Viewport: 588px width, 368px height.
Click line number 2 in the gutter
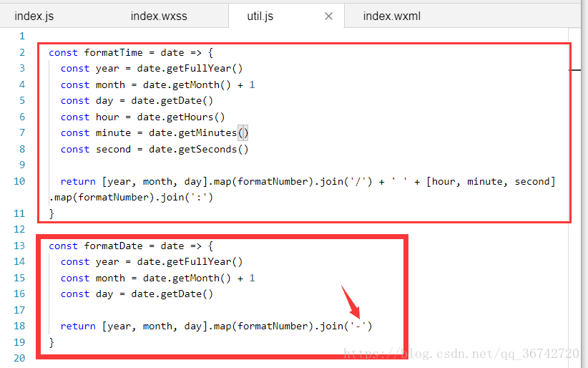pyautogui.click(x=22, y=52)
